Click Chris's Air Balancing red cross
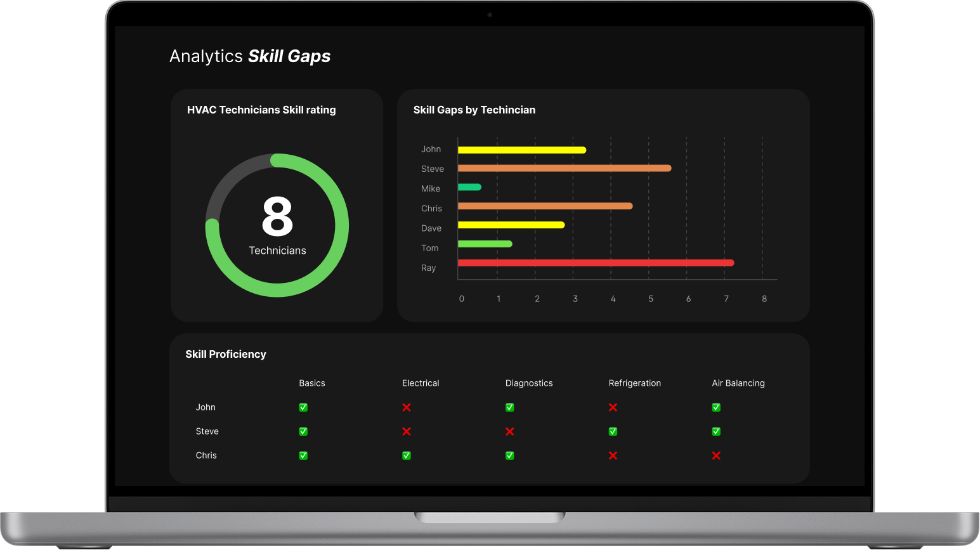 (x=716, y=455)
